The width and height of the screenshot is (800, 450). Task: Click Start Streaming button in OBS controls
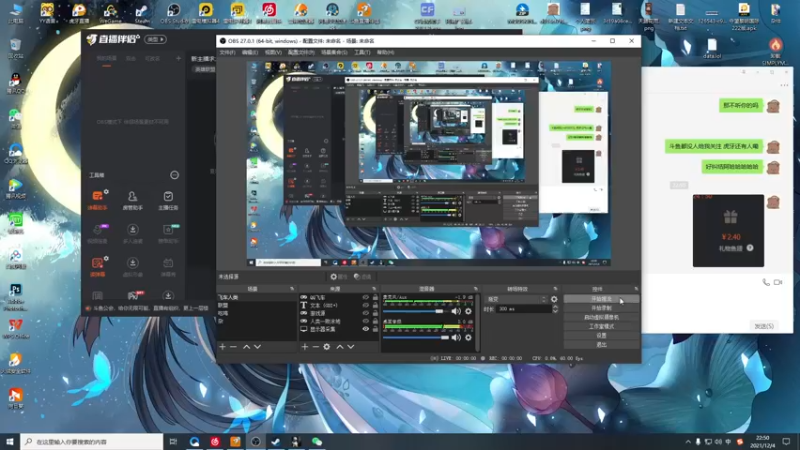602,299
